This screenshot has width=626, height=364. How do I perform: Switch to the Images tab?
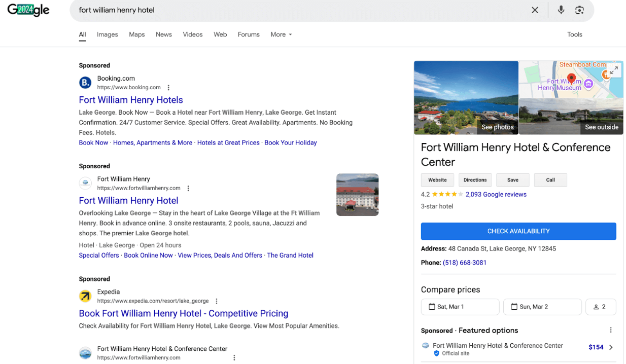tap(107, 34)
